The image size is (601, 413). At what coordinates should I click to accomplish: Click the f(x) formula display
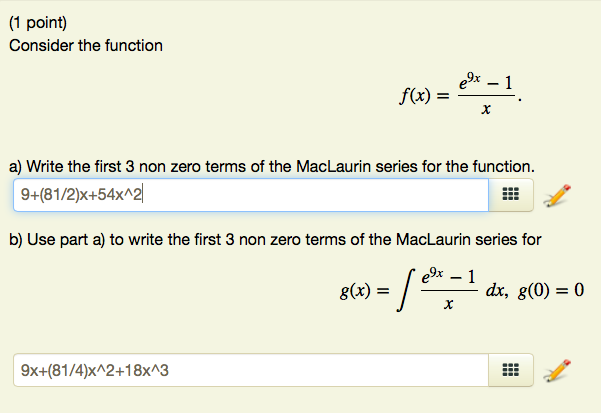pyautogui.click(x=460, y=95)
